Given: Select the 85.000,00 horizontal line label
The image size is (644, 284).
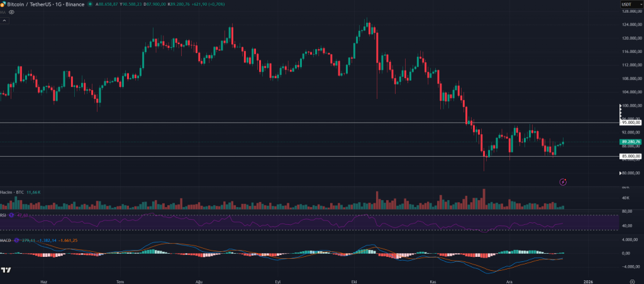Looking at the screenshot, I should [631, 156].
